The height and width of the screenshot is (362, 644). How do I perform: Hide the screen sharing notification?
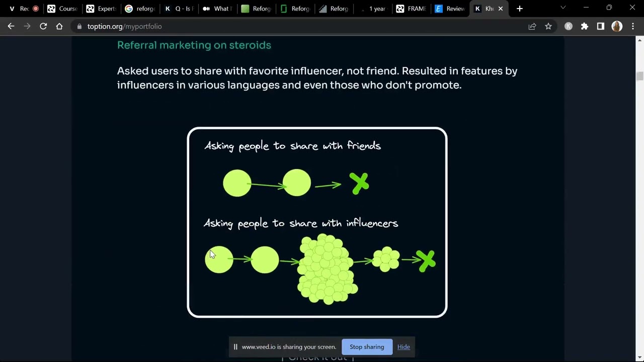[x=404, y=347]
